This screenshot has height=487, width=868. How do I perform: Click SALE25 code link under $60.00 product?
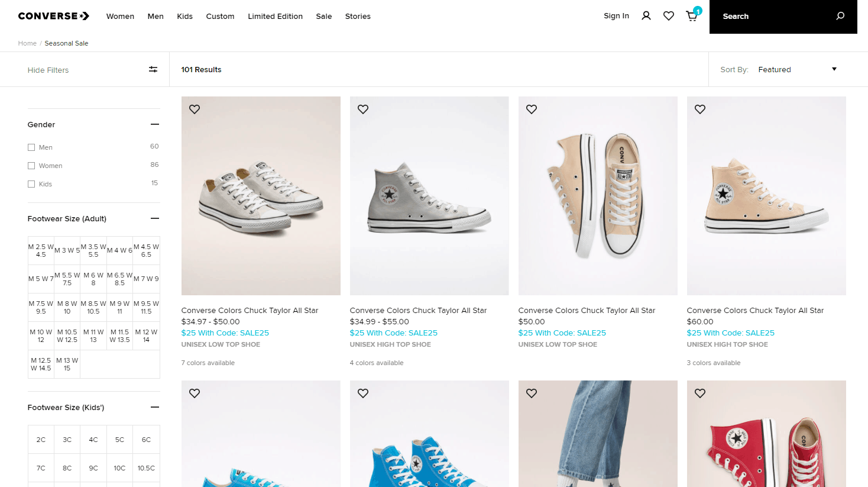click(x=730, y=333)
